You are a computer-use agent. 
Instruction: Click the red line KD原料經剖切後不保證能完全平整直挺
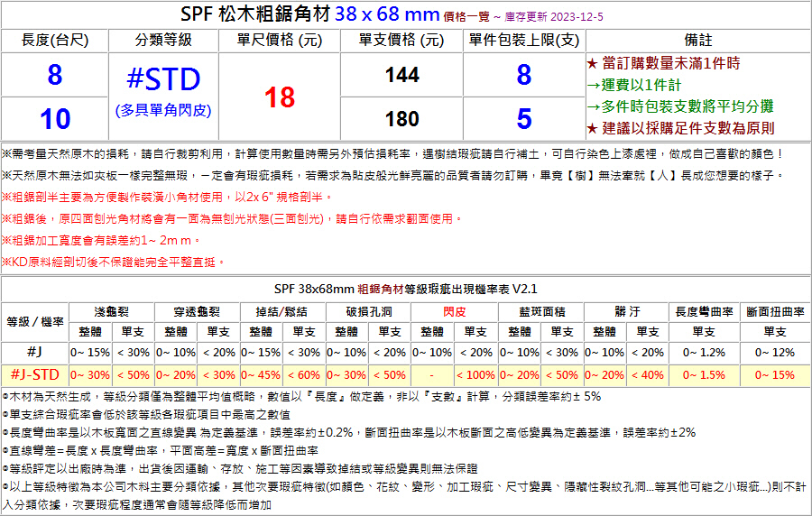coord(114,263)
